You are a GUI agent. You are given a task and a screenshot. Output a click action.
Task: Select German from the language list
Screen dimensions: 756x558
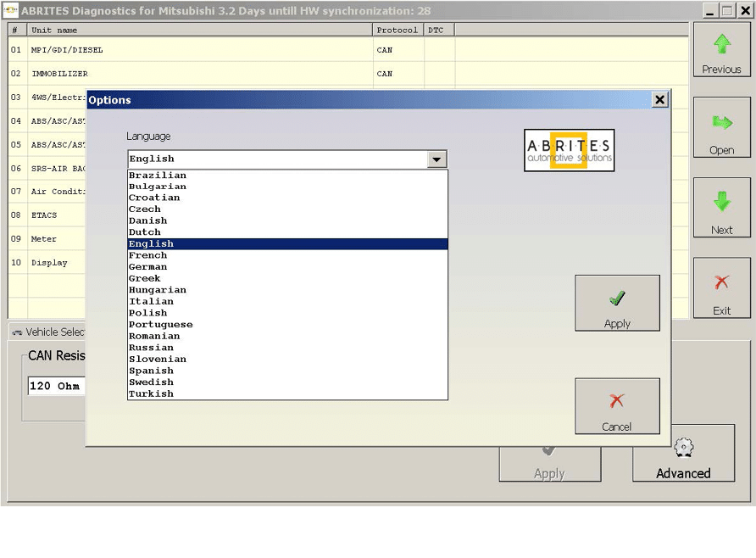click(147, 267)
